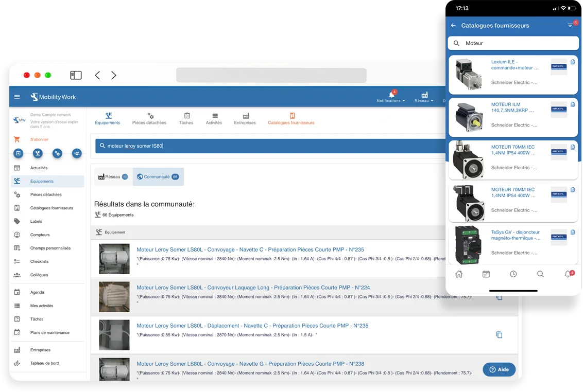Click the calendar-plus quick action circle button

18,153
